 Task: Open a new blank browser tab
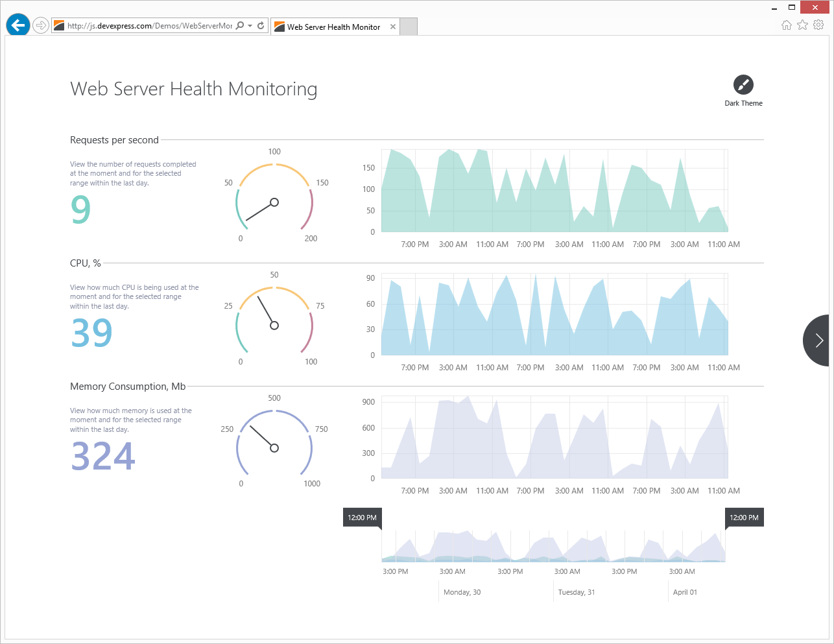(x=409, y=27)
